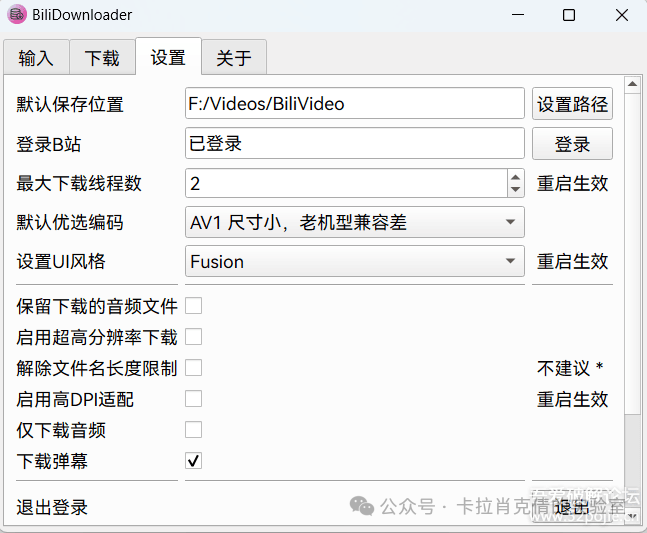
Task: Switch to the 输入 tab
Action: coord(36,57)
